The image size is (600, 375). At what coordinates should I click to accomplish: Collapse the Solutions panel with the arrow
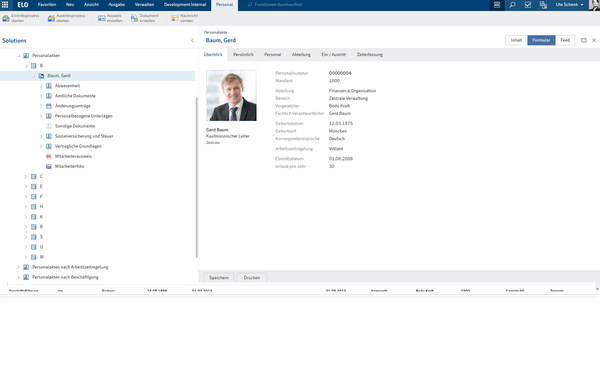coord(192,40)
